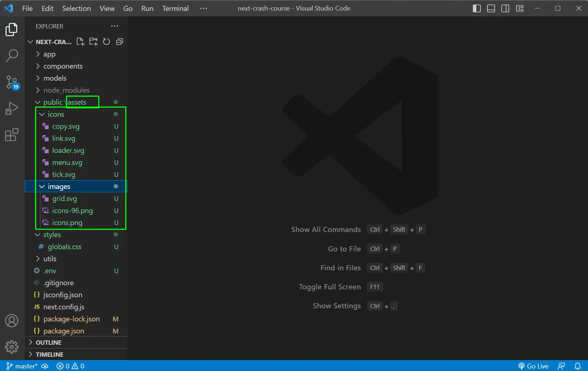Image resolution: width=588 pixels, height=371 pixels.
Task: Open globals.css file
Action: coord(76,247)
